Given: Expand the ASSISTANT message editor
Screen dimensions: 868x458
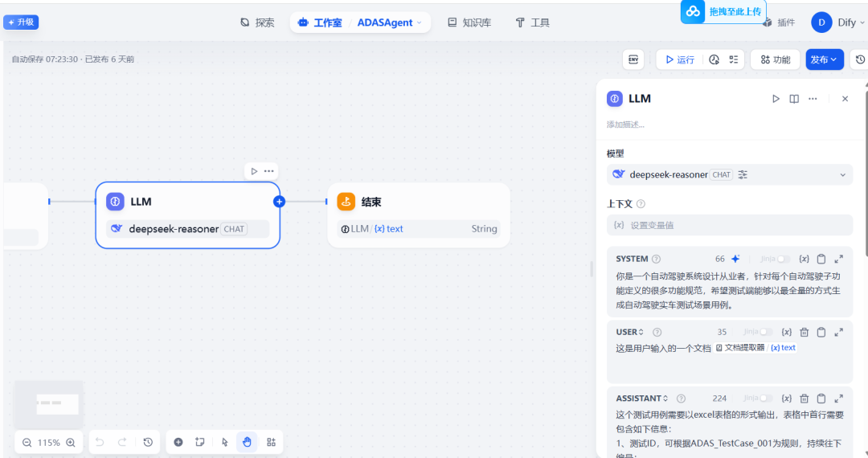Looking at the screenshot, I should point(838,399).
